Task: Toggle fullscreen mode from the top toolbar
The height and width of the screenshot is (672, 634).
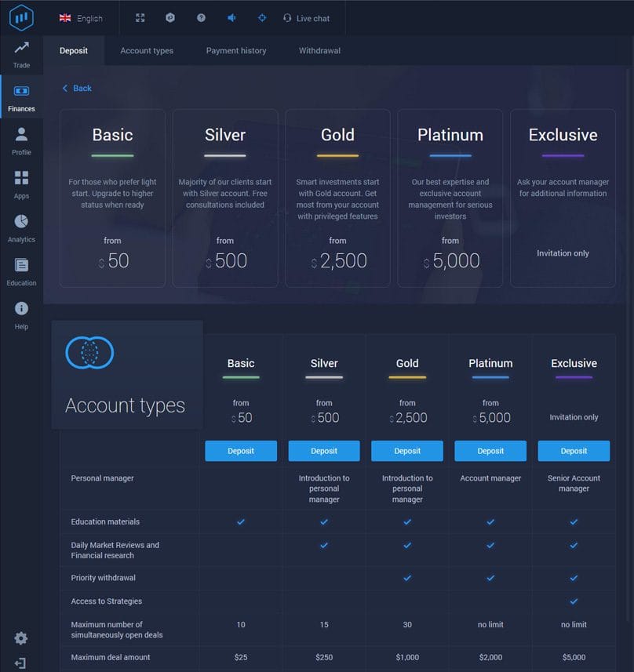Action: click(x=141, y=17)
